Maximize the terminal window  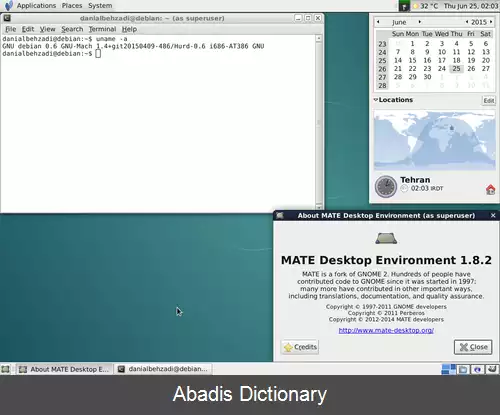click(308, 18)
